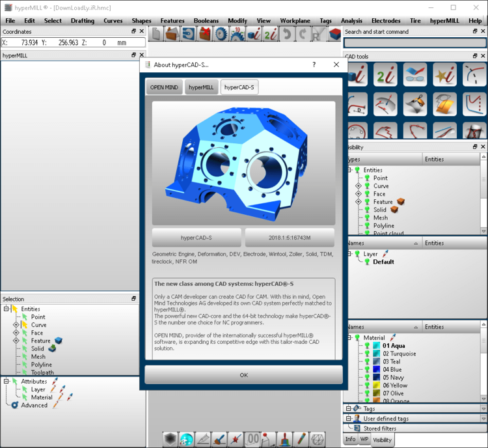
Task: Click the 04 Blue material color swatch
Action: [377, 370]
